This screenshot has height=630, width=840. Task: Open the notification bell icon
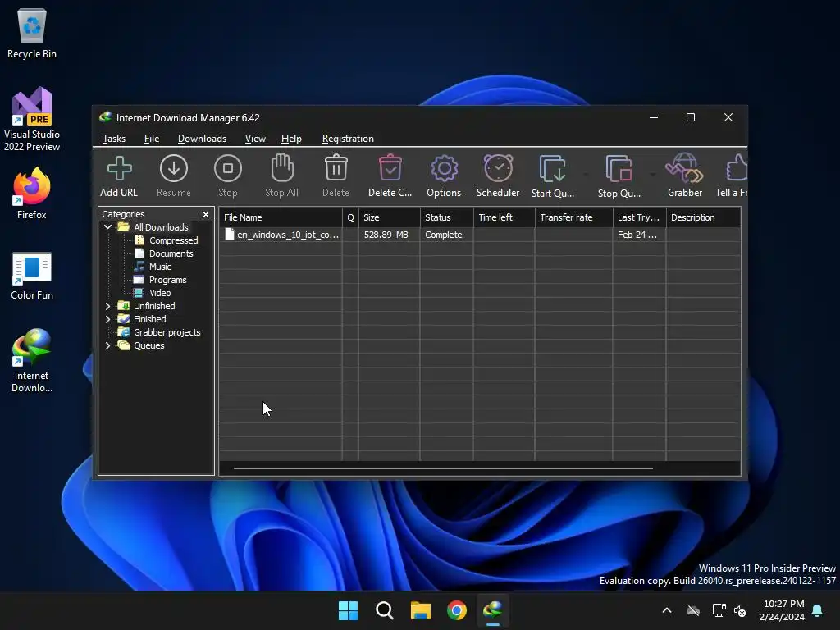coord(818,610)
